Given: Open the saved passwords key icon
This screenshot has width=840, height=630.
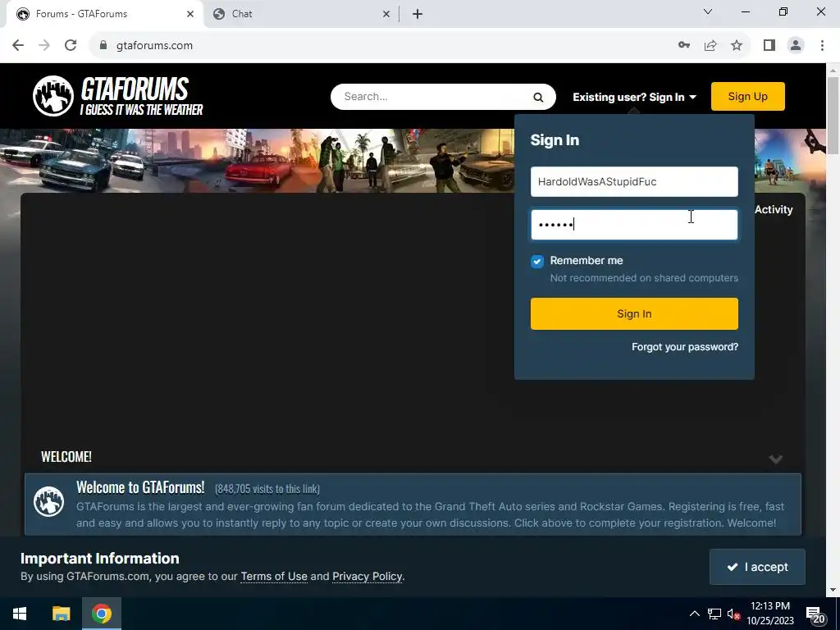Looking at the screenshot, I should coord(684,45).
